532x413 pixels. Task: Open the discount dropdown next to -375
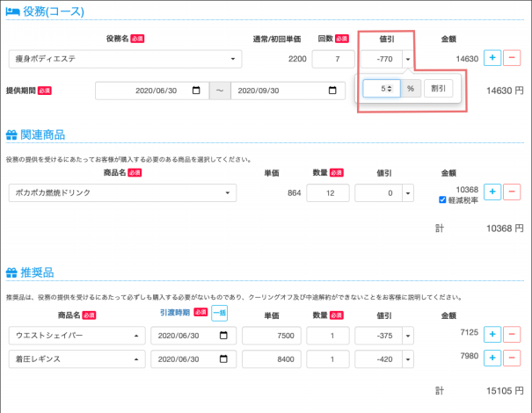408,336
